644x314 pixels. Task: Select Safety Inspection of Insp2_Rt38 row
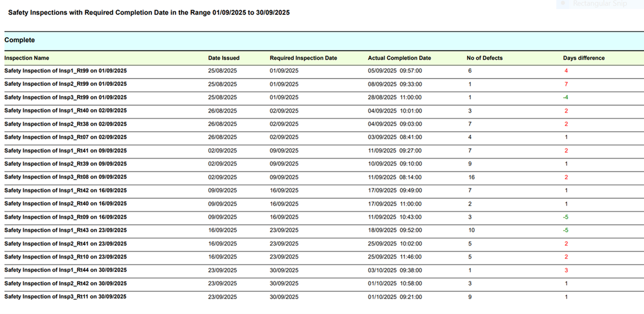tap(66, 125)
